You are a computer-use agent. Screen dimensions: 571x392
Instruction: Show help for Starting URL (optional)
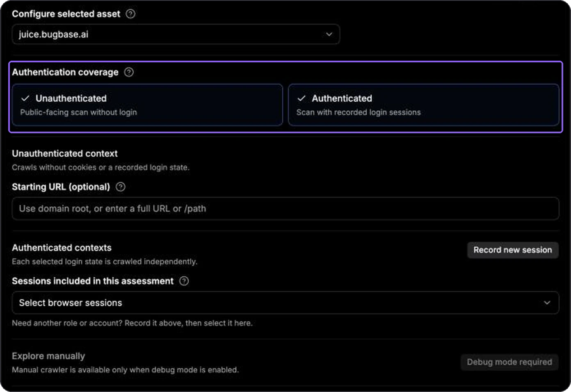tap(121, 187)
